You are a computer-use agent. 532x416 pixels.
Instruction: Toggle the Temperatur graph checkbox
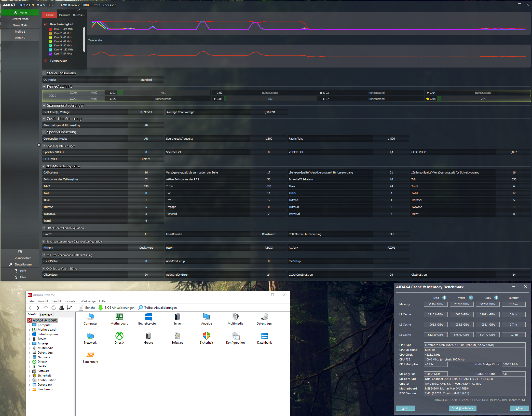(46, 61)
